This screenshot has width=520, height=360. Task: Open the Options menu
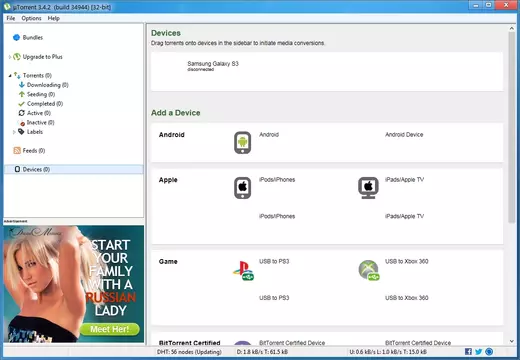31,18
